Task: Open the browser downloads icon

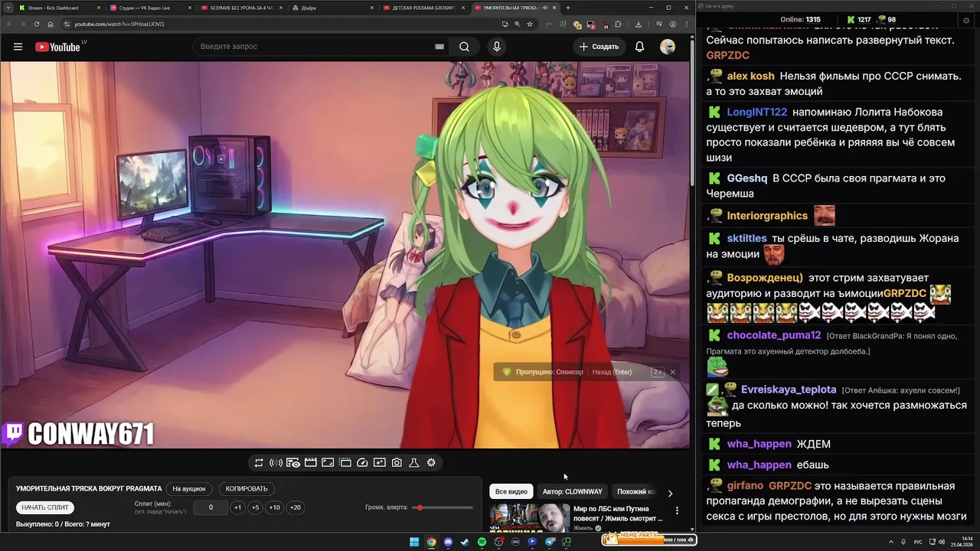Action: click(x=639, y=24)
